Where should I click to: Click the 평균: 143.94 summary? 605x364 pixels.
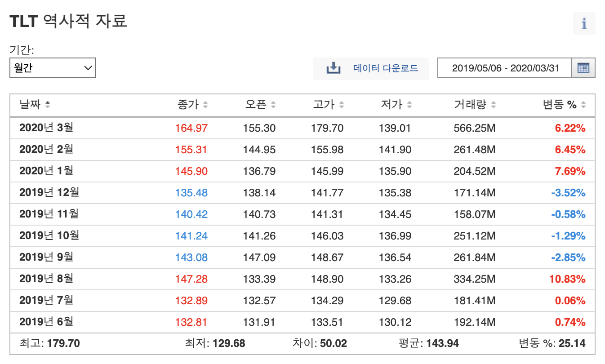(429, 344)
